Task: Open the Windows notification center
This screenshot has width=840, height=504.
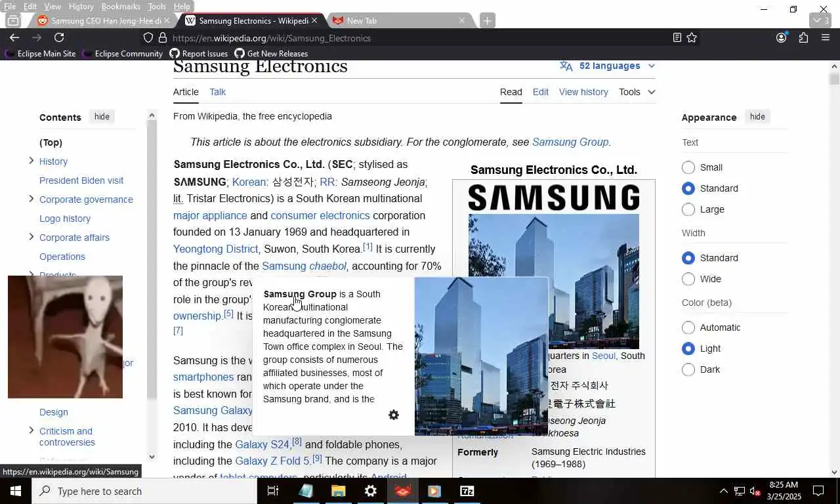Action: (818, 491)
